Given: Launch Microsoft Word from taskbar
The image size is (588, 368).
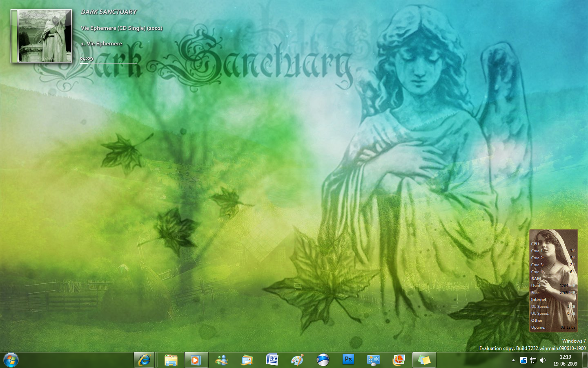Looking at the screenshot, I should [x=272, y=360].
